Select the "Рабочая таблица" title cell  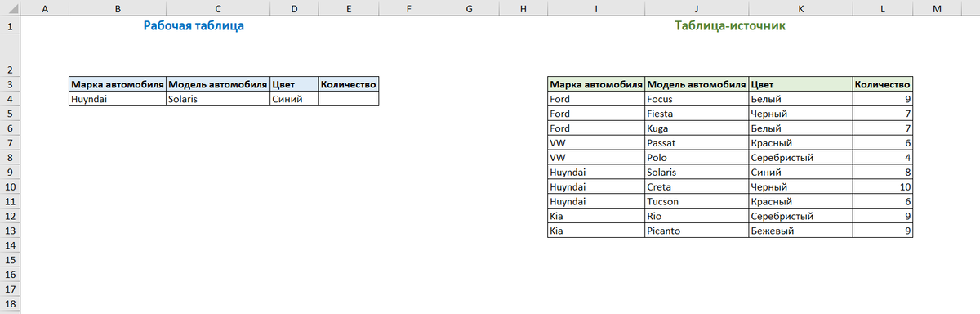click(194, 26)
